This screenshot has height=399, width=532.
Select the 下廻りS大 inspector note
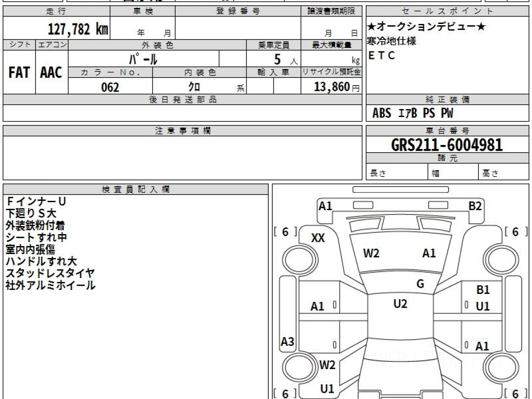pyautogui.click(x=31, y=214)
